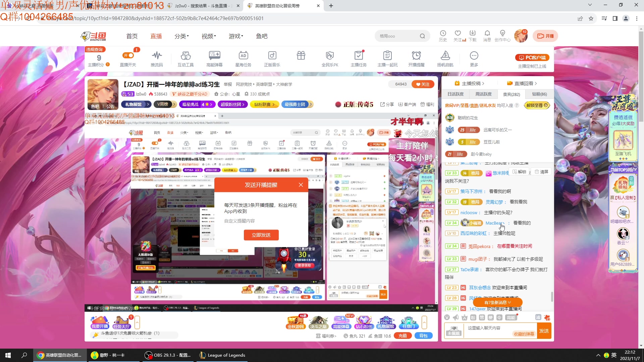Click the 开播 go live button

click(545, 36)
